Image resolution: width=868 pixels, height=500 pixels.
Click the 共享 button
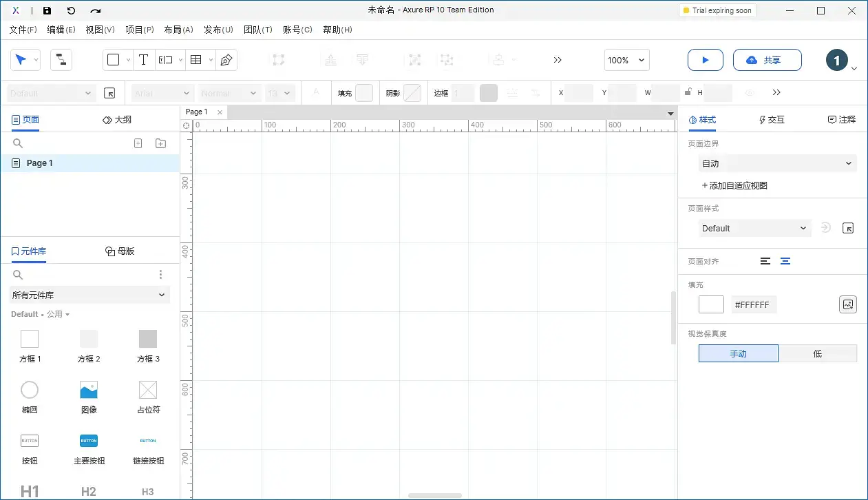[767, 60]
